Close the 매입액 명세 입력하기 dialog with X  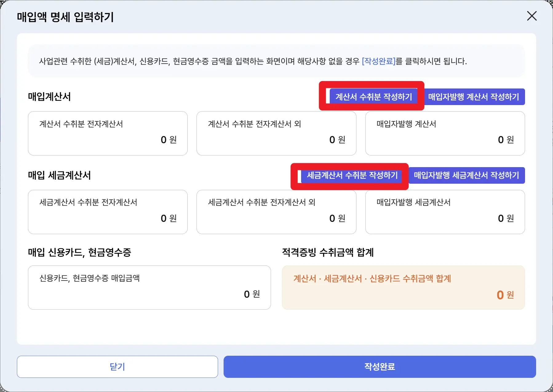pyautogui.click(x=531, y=16)
